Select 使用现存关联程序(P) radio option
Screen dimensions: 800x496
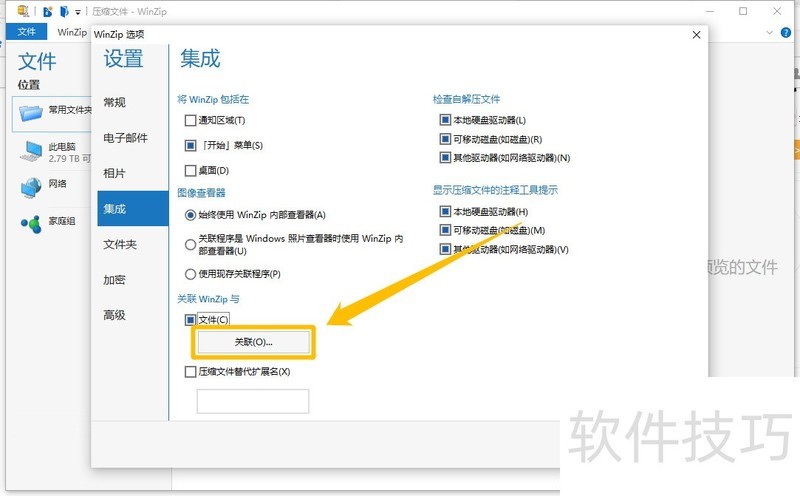190,275
